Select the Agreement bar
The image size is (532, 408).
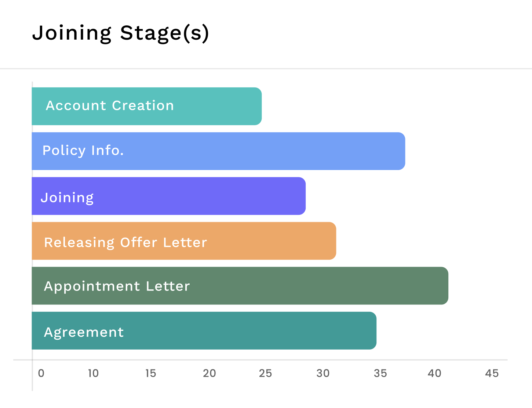pyautogui.click(x=204, y=331)
